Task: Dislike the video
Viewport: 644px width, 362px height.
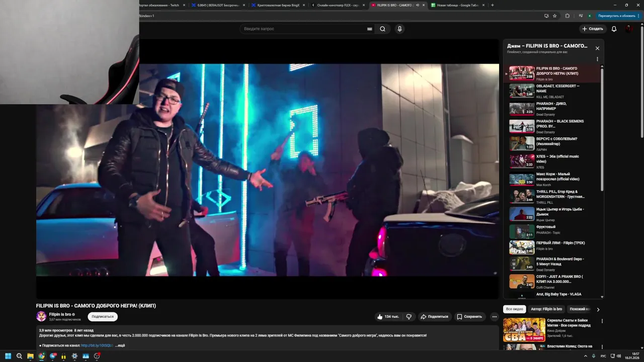Action: click(409, 317)
